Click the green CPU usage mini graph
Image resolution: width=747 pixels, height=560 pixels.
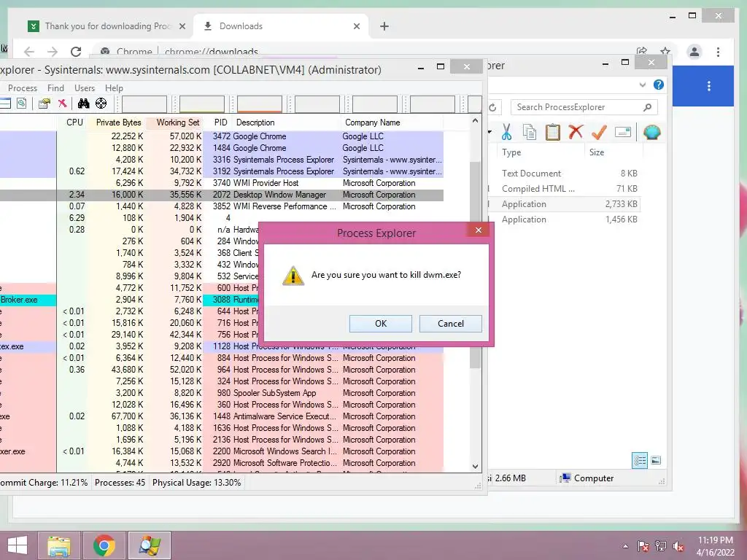pyautogui.click(x=202, y=104)
